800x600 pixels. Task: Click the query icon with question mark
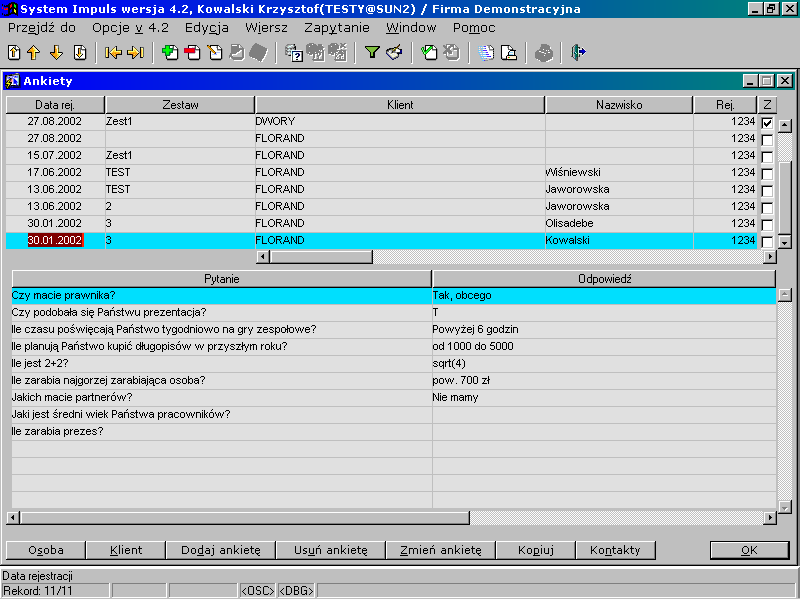[294, 53]
